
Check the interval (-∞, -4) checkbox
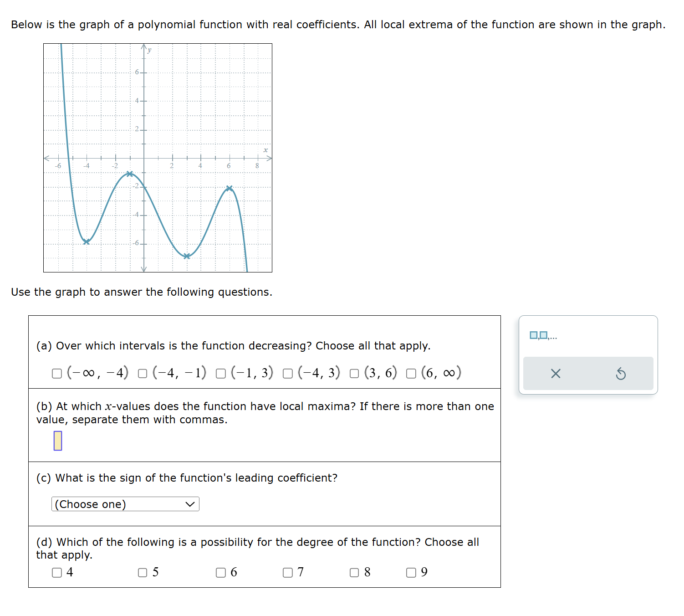(x=57, y=374)
